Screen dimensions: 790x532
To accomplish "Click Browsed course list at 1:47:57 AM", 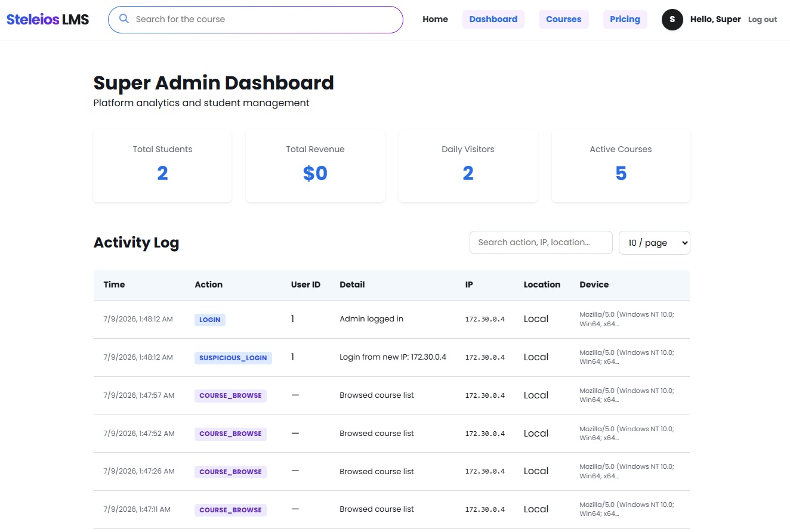I will click(x=377, y=395).
